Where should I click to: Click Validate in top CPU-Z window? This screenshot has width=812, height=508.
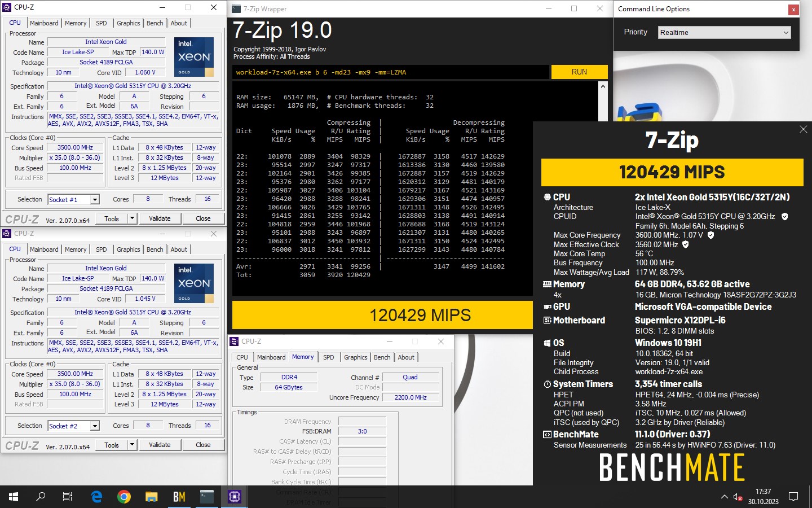[160, 218]
